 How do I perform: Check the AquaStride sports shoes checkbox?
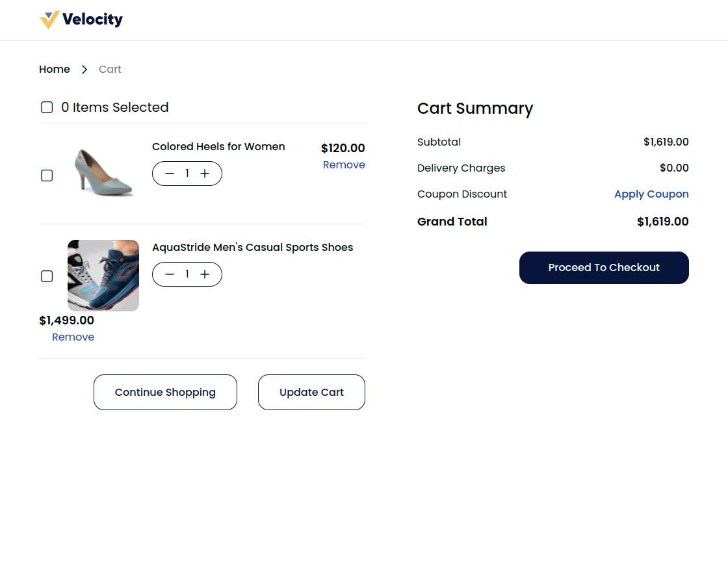tap(46, 276)
